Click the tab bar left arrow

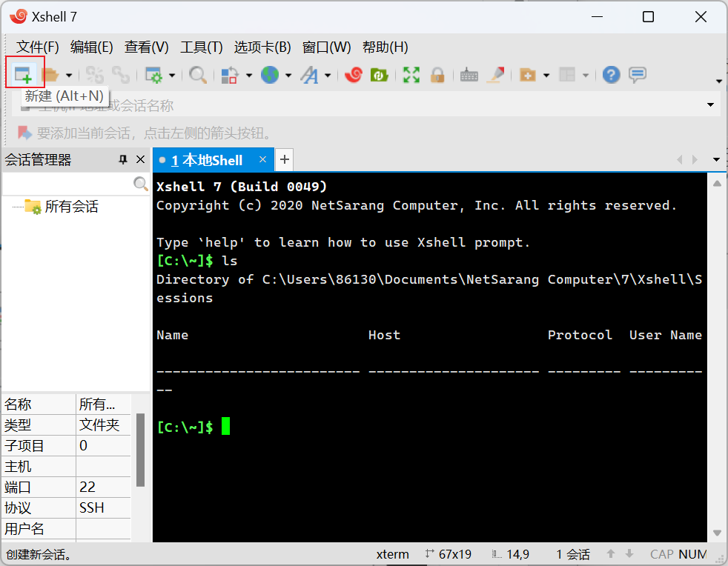[x=680, y=159]
